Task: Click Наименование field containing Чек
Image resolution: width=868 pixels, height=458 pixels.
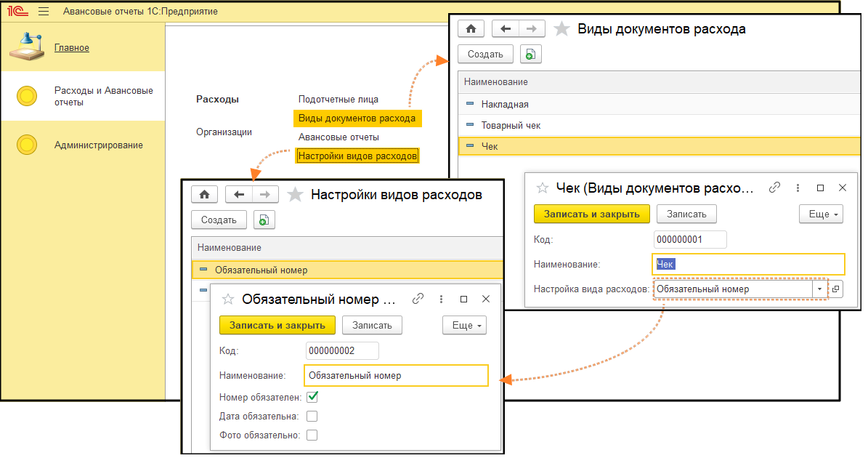Action: click(748, 264)
